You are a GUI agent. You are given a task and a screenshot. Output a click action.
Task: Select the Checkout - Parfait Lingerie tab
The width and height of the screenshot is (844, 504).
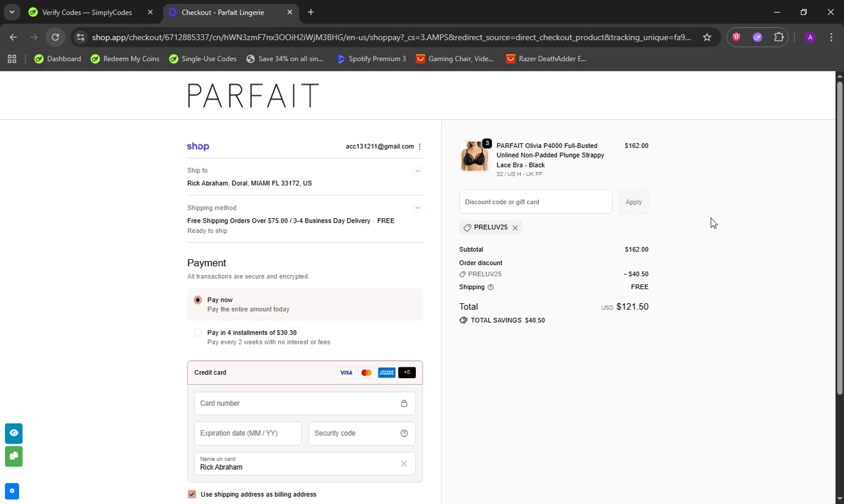click(x=223, y=12)
